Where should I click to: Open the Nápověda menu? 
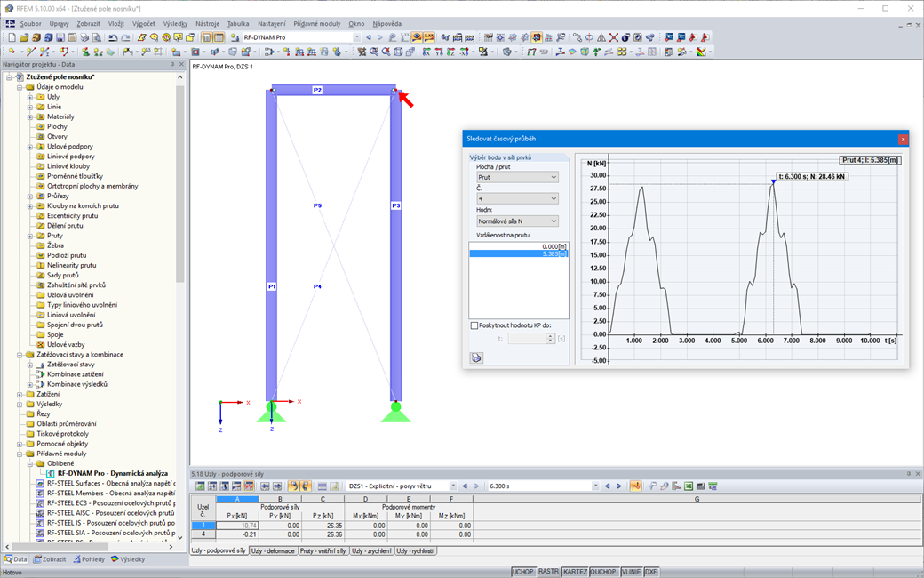click(387, 24)
